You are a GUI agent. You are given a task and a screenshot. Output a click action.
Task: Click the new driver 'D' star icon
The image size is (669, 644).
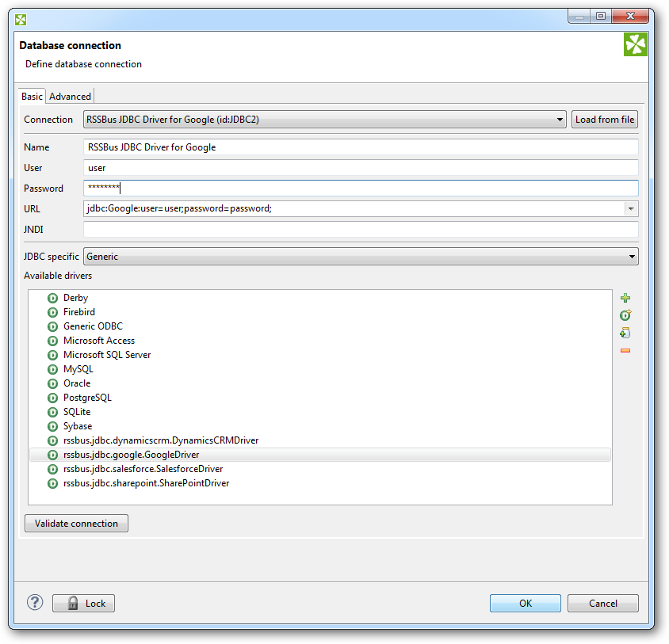pos(625,315)
